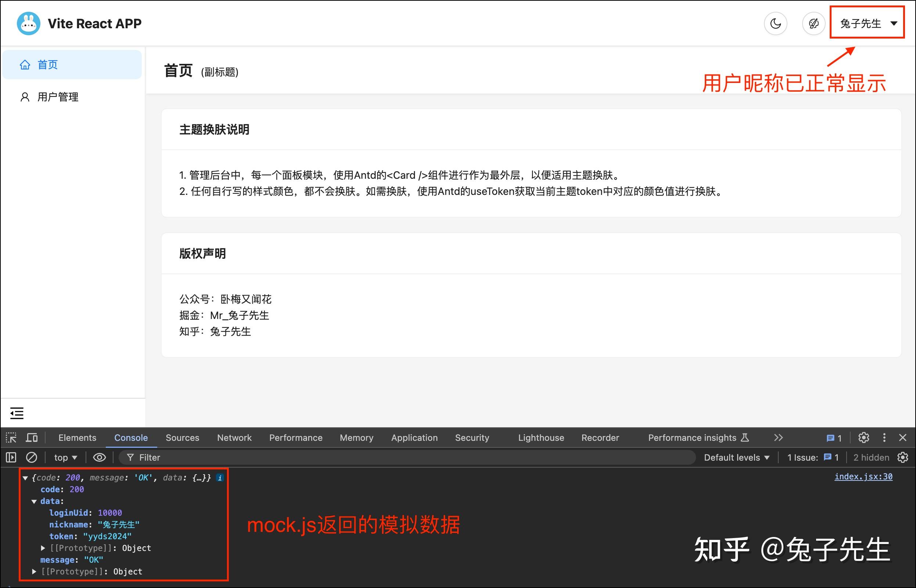Image resolution: width=916 pixels, height=588 pixels.
Task: Switch to the Elements tab
Action: point(77,438)
